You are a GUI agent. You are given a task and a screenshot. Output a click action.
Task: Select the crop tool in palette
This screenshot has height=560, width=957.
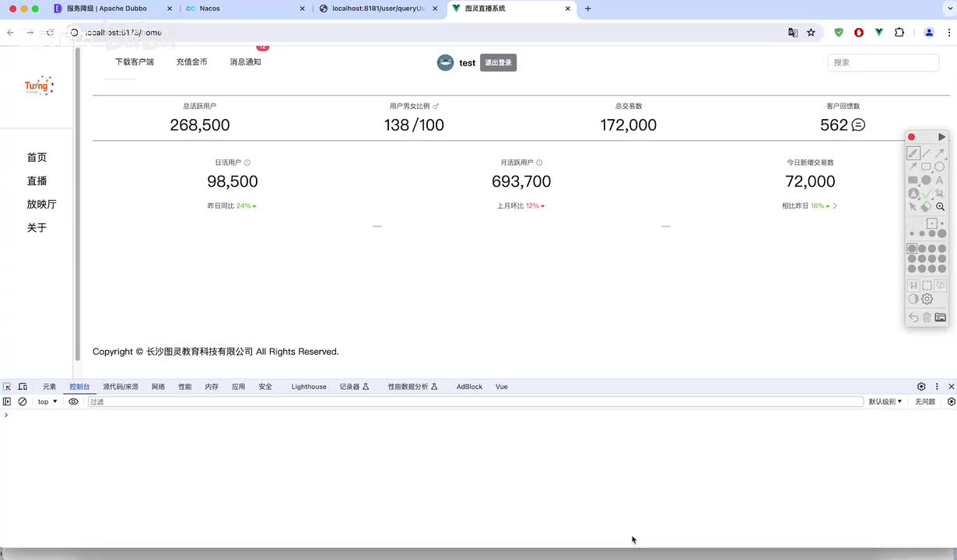pyautogui.click(x=940, y=194)
